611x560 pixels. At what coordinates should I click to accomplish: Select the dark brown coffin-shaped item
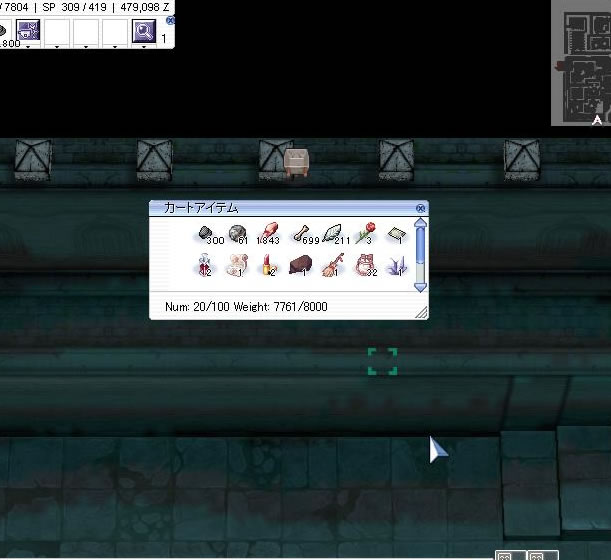[300, 265]
